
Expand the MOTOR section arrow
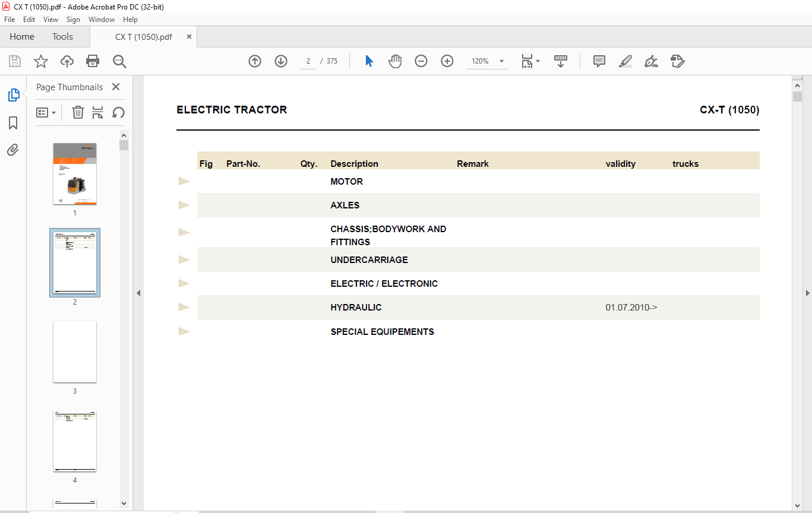point(184,181)
